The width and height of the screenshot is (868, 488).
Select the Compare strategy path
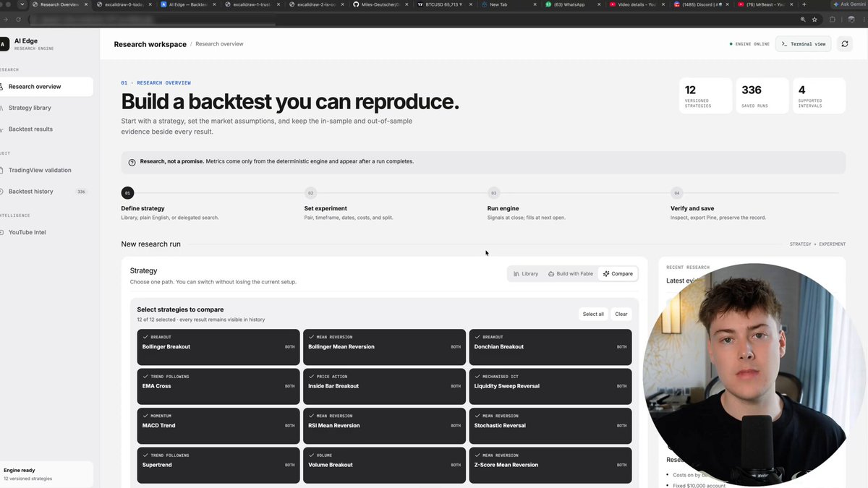click(x=618, y=274)
